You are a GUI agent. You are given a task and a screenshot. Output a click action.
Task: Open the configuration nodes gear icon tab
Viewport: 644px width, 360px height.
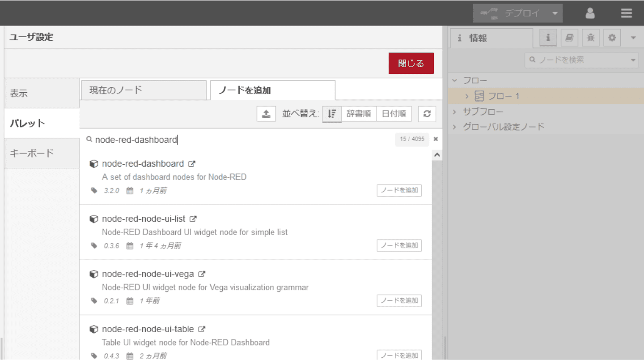612,38
